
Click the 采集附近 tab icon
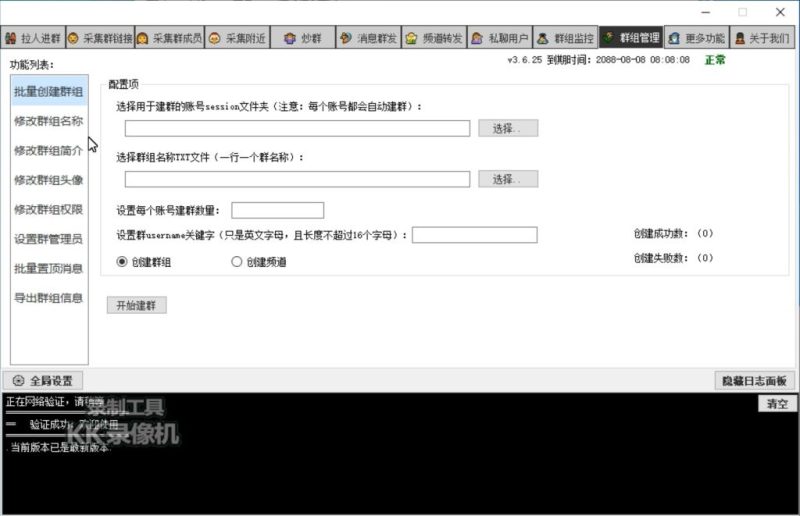click(215, 38)
